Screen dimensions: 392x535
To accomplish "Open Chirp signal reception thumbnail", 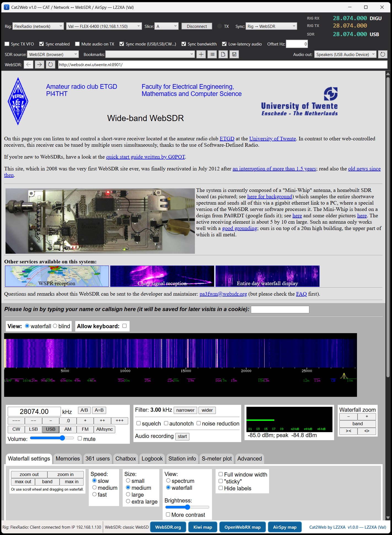I will pyautogui.click(x=162, y=276).
